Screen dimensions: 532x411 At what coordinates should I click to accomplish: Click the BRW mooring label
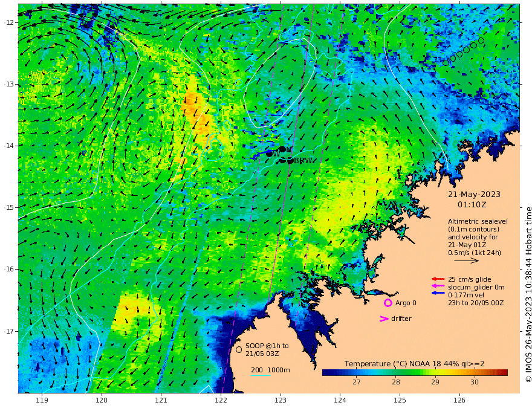(x=303, y=161)
